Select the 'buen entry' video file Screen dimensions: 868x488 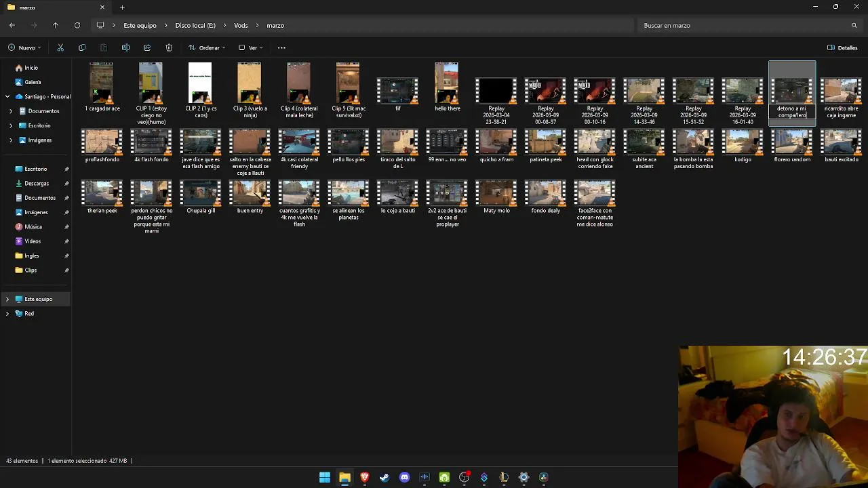[x=250, y=197]
